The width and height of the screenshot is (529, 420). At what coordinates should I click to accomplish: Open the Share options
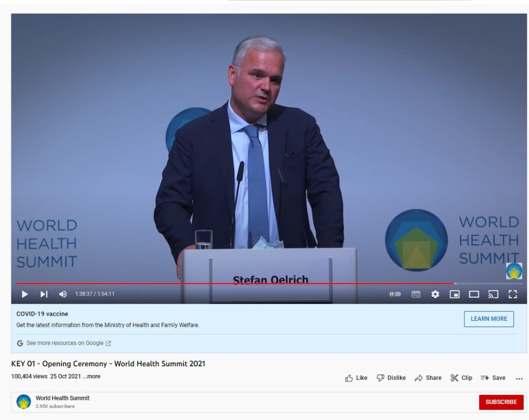pos(428,378)
